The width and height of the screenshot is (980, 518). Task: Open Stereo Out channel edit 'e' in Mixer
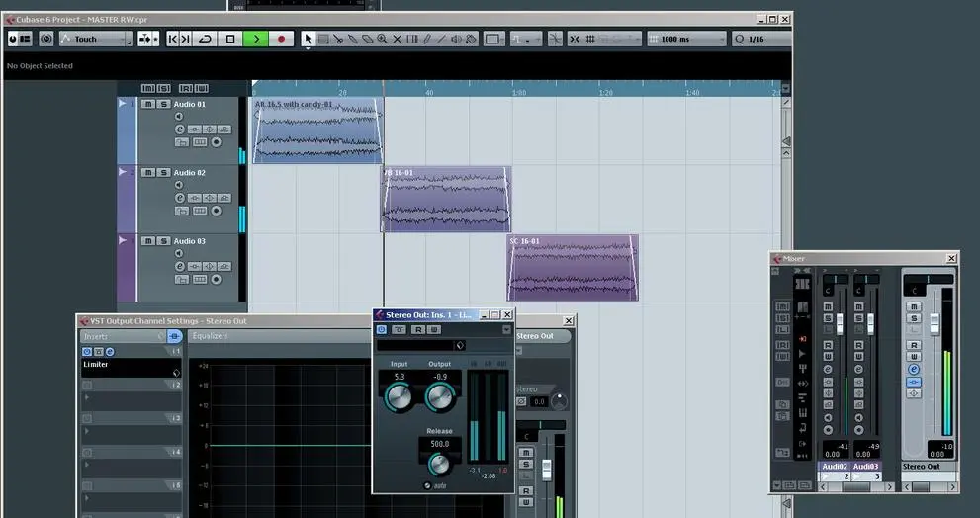(914, 370)
